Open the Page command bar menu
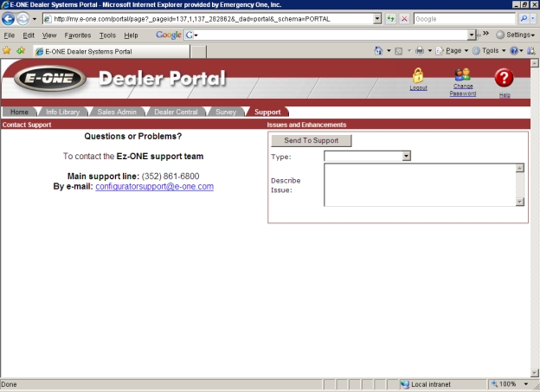Image resolution: width=540 pixels, height=392 pixels. tap(453, 51)
